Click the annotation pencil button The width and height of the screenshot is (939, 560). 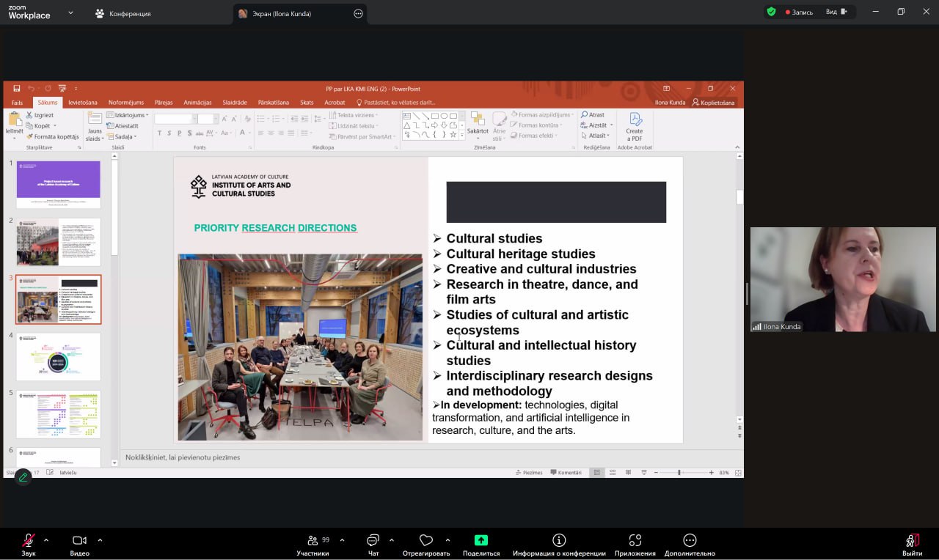(x=23, y=477)
